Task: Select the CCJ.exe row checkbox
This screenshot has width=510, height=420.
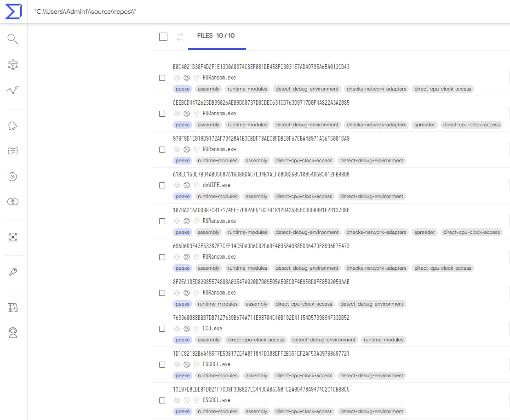Action: (162, 329)
